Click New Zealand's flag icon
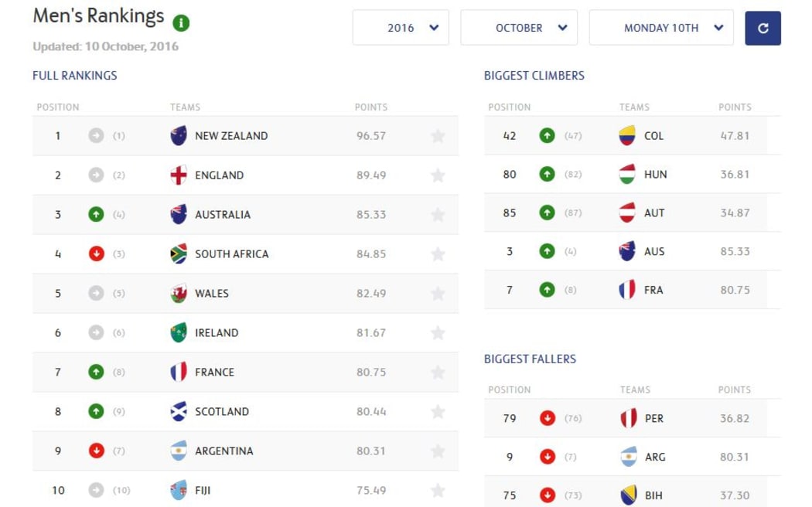 [179, 136]
